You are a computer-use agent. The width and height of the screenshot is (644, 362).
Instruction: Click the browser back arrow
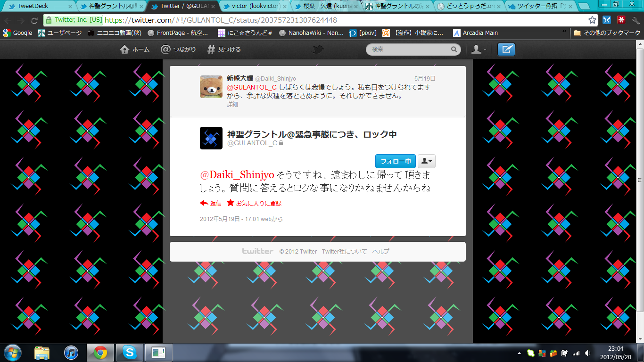pyautogui.click(x=8, y=20)
